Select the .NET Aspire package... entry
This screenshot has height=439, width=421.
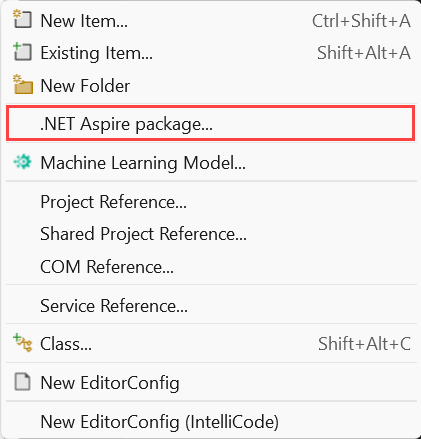(210, 123)
